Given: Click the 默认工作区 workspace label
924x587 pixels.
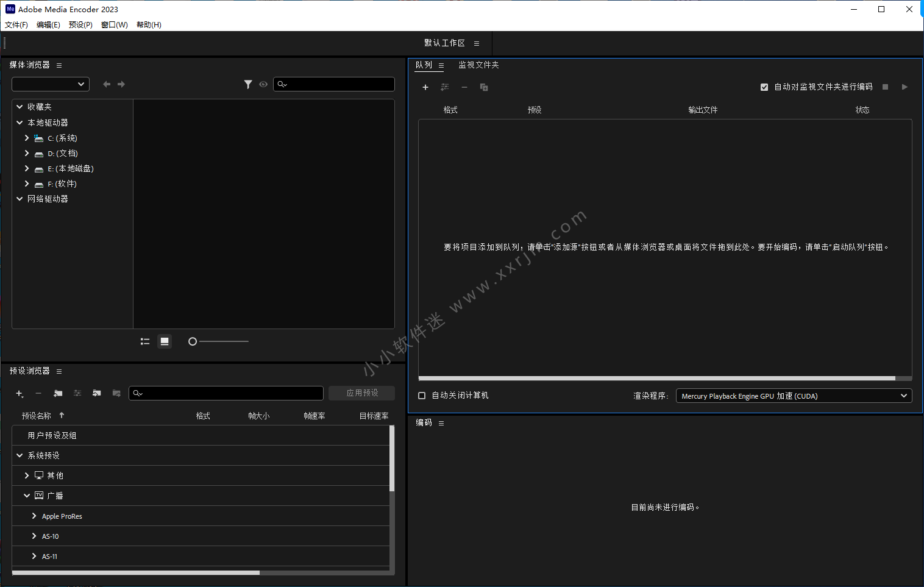Looking at the screenshot, I should 444,43.
